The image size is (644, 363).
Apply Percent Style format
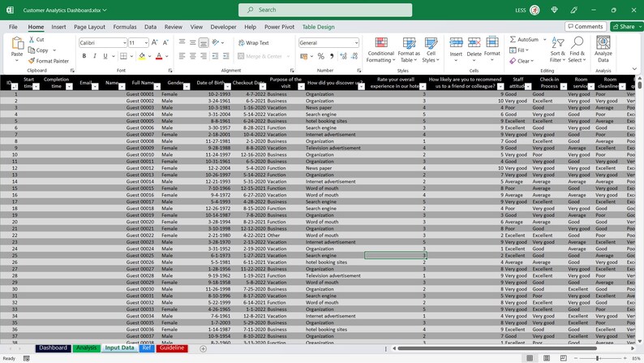320,56
